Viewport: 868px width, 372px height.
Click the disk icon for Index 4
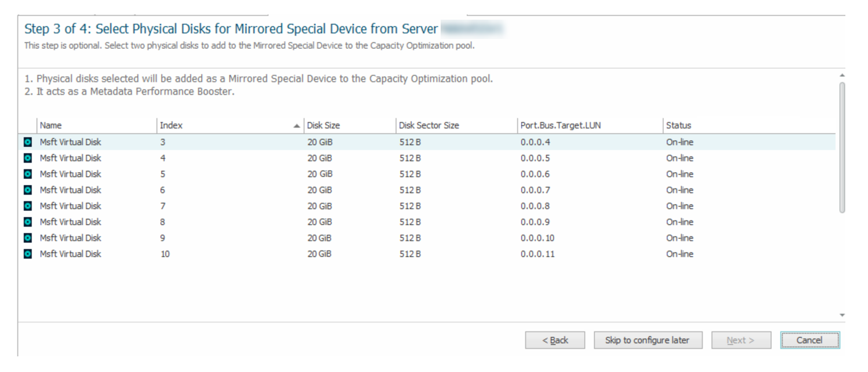tap(28, 158)
